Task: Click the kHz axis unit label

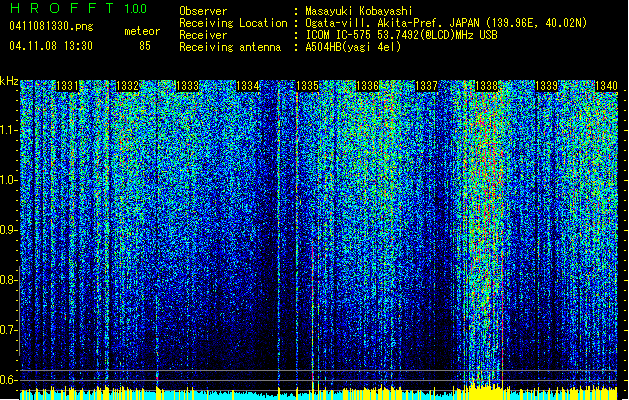Action: 9,81
